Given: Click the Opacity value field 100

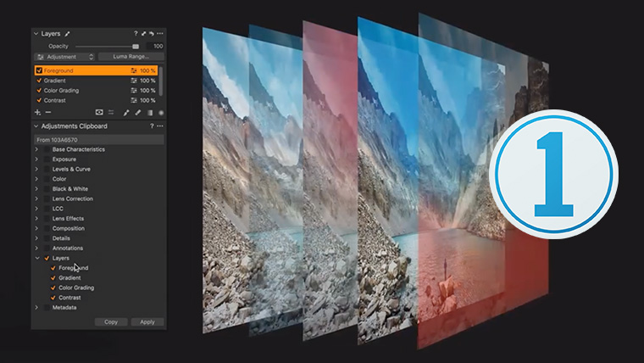Looking at the screenshot, I should point(156,46).
